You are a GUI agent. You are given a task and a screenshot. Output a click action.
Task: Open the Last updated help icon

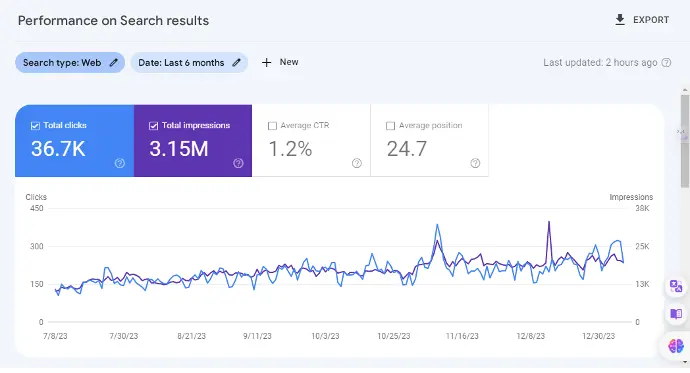click(666, 62)
